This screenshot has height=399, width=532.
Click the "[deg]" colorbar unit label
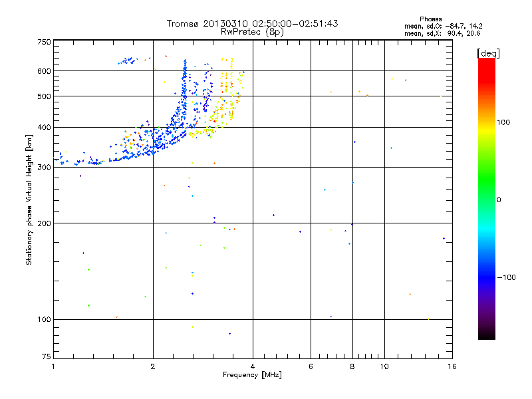(488, 53)
